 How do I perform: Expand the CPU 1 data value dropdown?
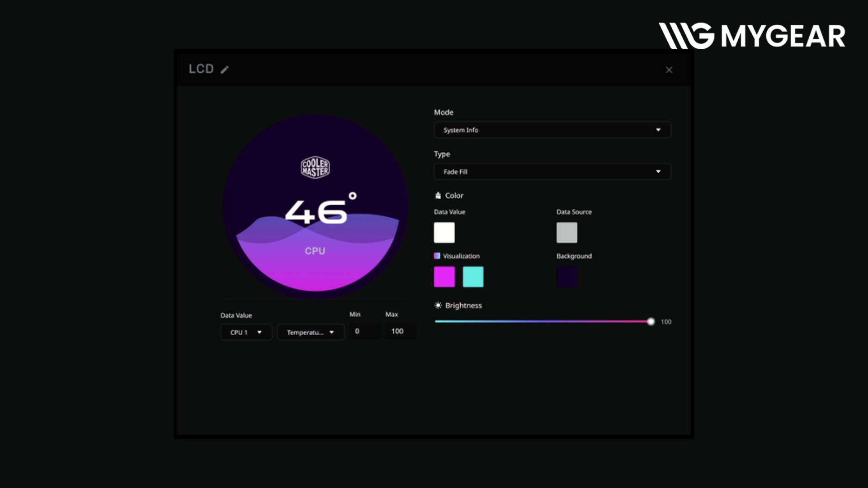(246, 332)
